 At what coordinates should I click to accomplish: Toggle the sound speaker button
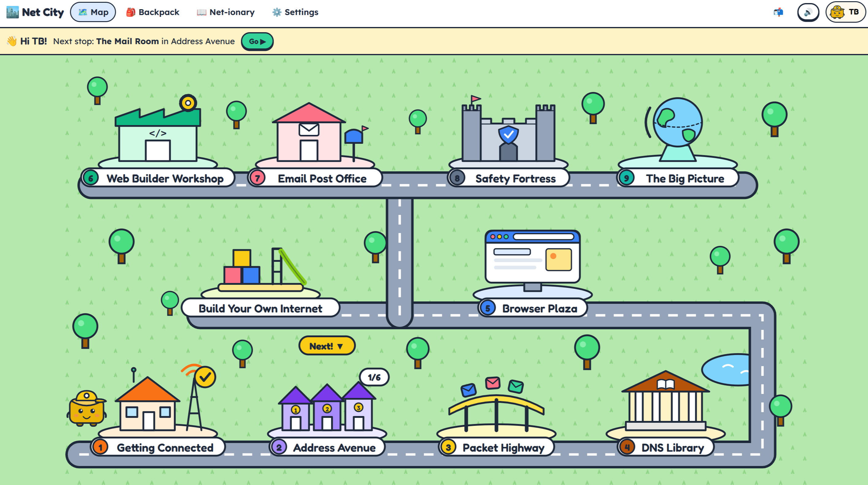pos(808,13)
